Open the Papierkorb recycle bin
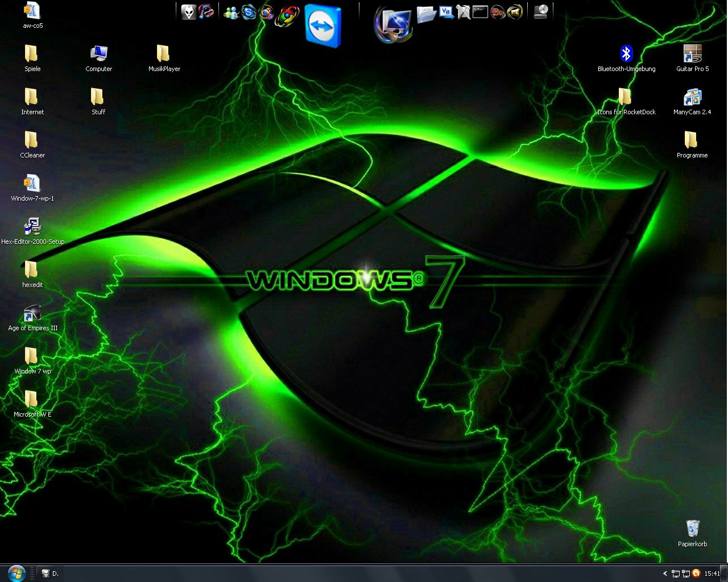The width and height of the screenshot is (728, 582). click(692, 533)
